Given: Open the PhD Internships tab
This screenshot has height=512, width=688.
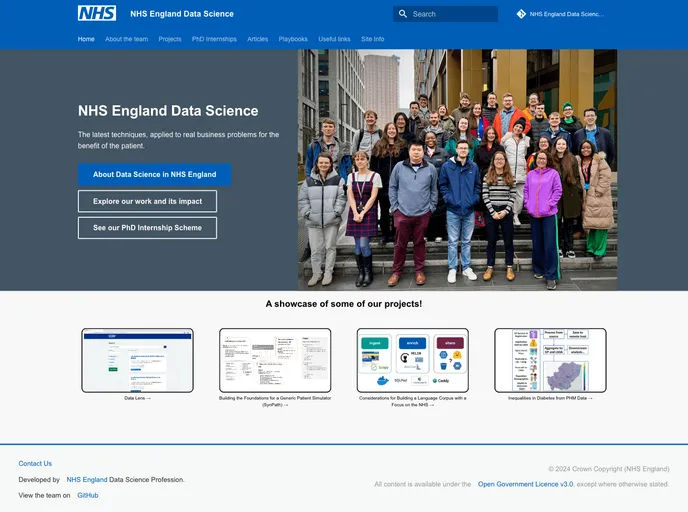Looking at the screenshot, I should 214,39.
